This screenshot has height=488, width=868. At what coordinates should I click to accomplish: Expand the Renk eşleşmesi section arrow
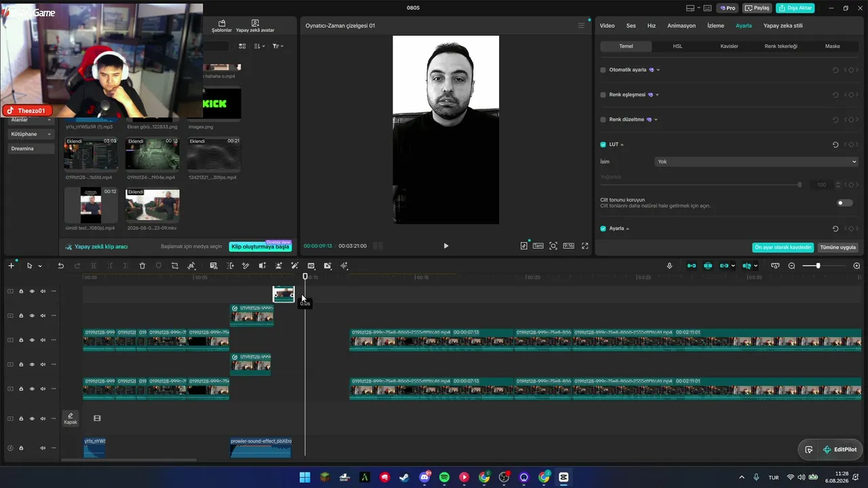[657, 95]
